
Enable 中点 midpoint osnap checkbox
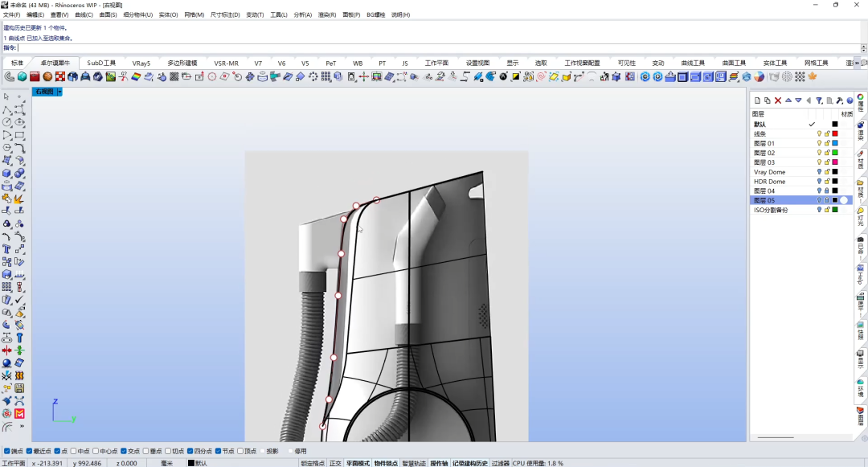coord(73,451)
